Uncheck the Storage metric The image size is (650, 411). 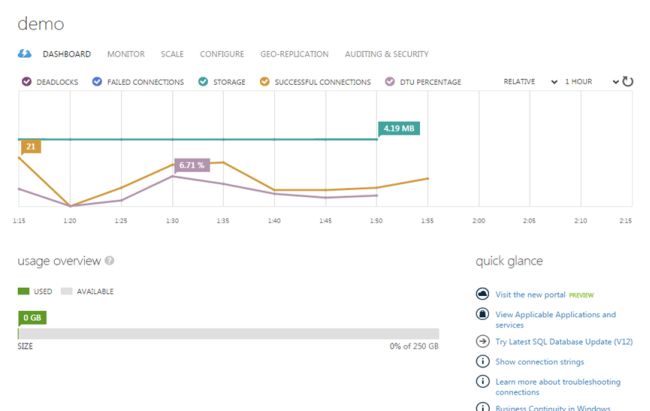point(203,82)
